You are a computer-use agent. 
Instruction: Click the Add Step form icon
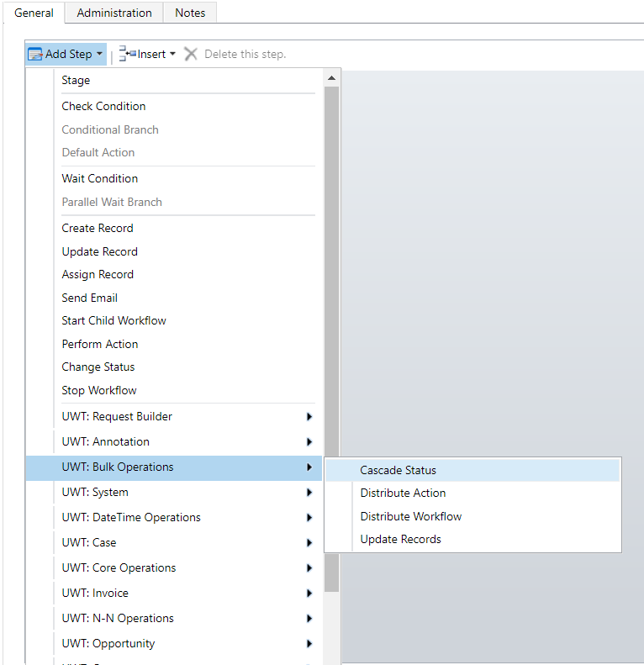35,55
